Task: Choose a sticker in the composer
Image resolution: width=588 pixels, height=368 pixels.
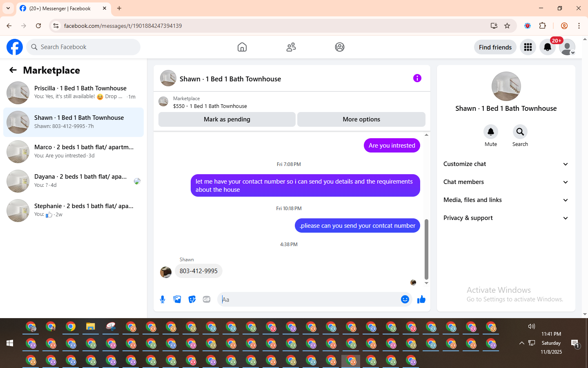Action: tap(192, 299)
